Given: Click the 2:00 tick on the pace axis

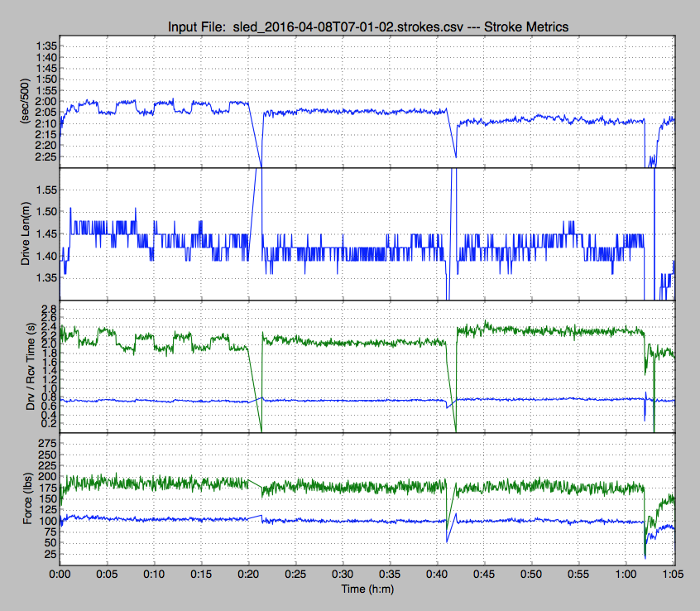Looking at the screenshot, I should 46,102.
